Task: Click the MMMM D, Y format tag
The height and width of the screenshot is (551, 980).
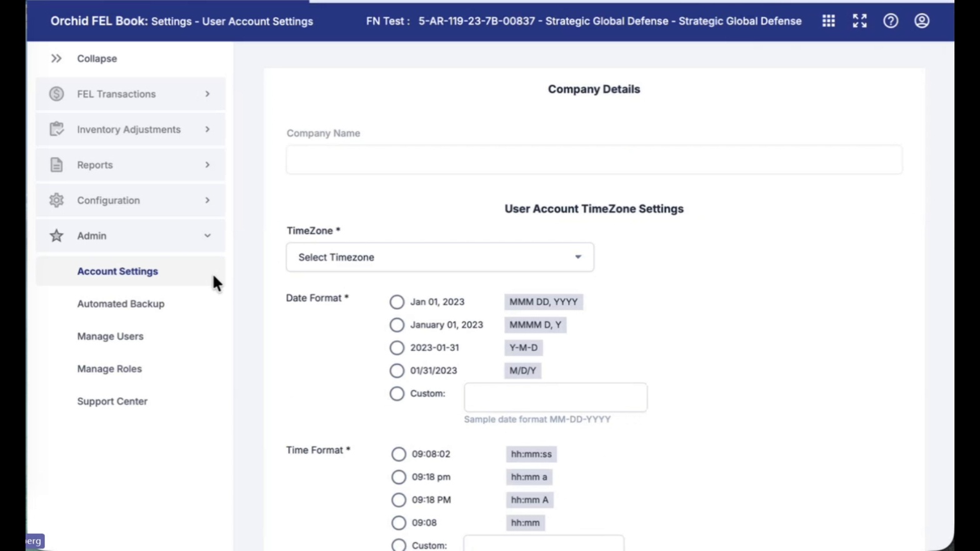Action: 535,325
